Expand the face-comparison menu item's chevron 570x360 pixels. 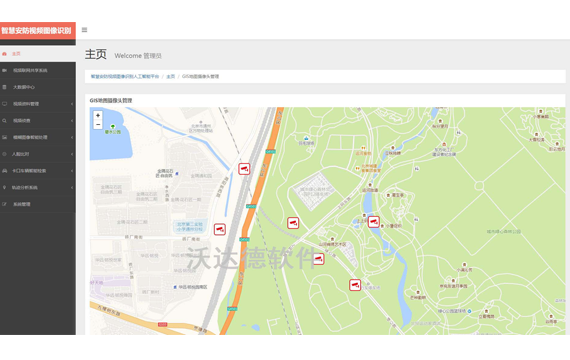coord(72,154)
